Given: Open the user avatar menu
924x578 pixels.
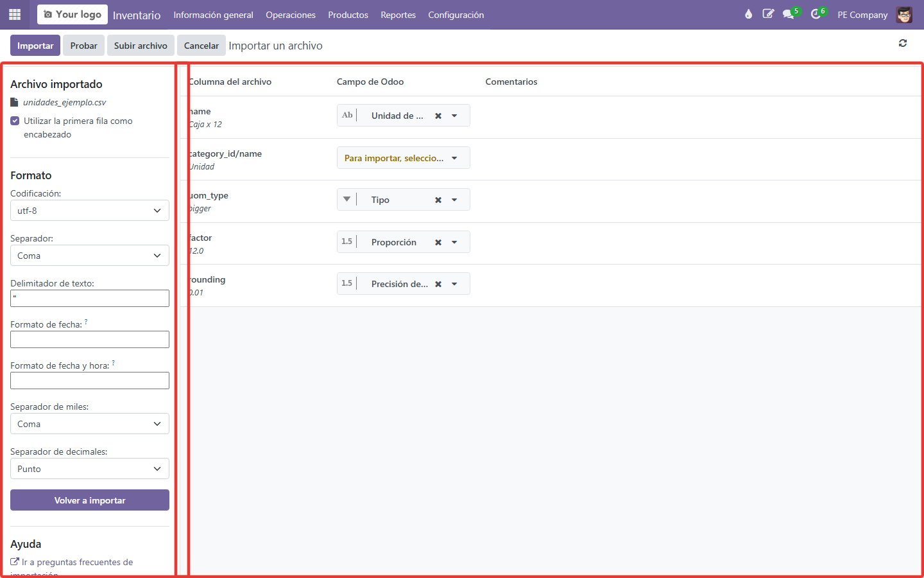Looking at the screenshot, I should pyautogui.click(x=904, y=14).
